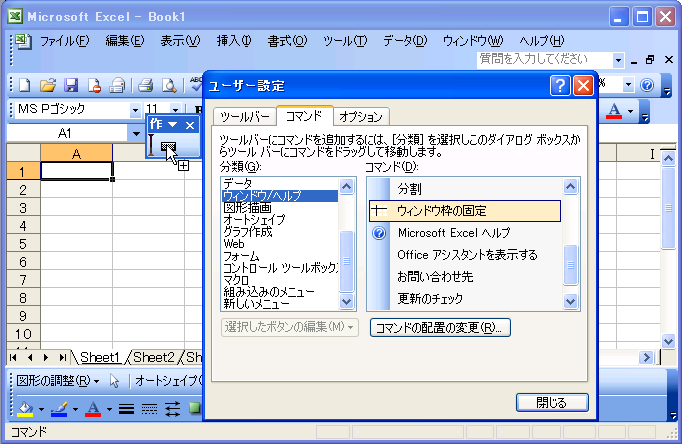Go to first sheet navigation arrow
The width and height of the screenshot is (682, 444).
coord(13,357)
